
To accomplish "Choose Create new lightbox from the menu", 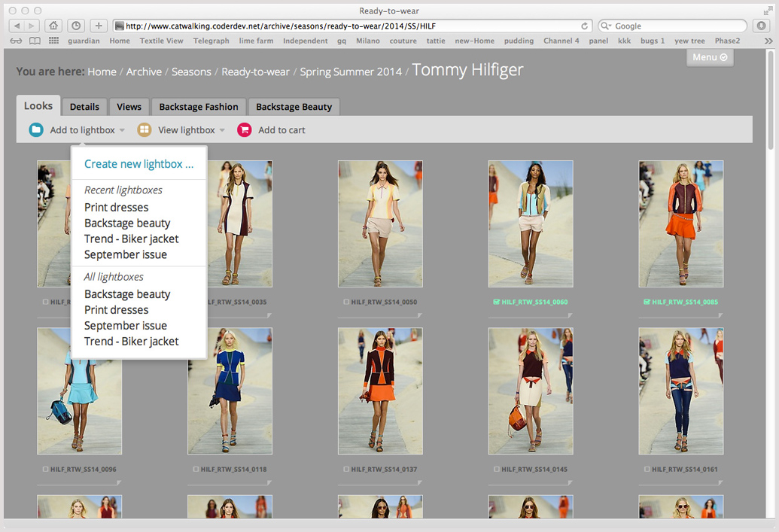I will 139,164.
